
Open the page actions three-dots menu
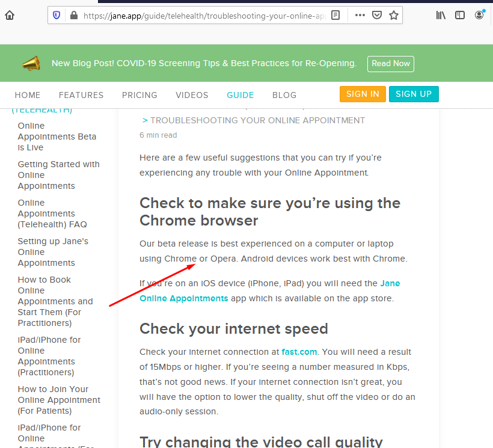point(360,15)
